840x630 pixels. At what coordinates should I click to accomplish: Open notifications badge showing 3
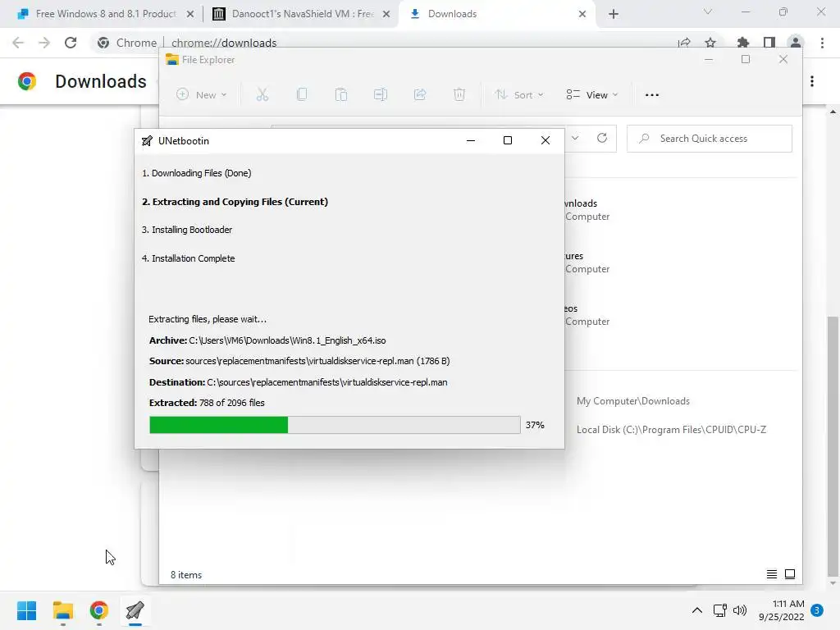pyautogui.click(x=817, y=610)
